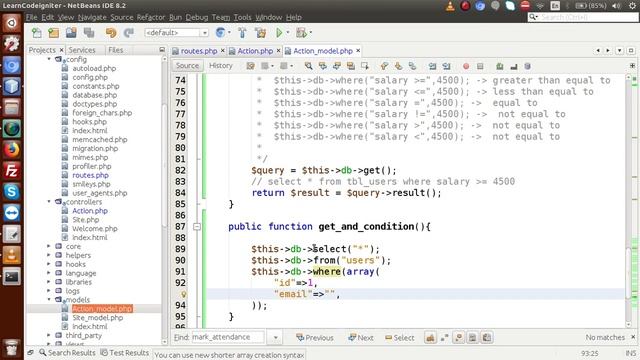640x360 pixels.
Task: Click the Source view button
Action: click(187, 66)
